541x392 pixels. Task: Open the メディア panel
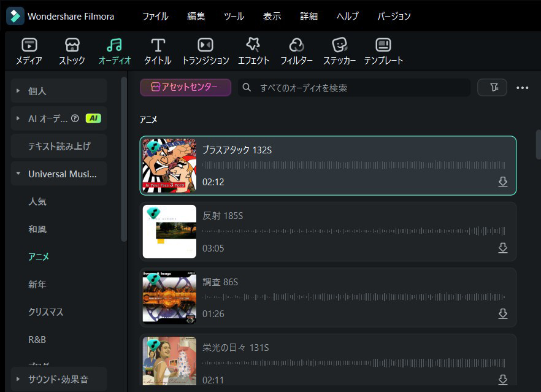tap(28, 50)
